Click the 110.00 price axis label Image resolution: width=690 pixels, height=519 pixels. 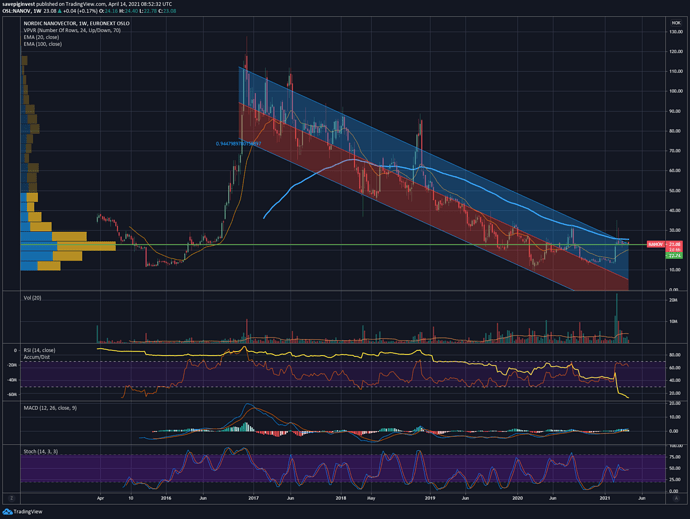point(676,71)
